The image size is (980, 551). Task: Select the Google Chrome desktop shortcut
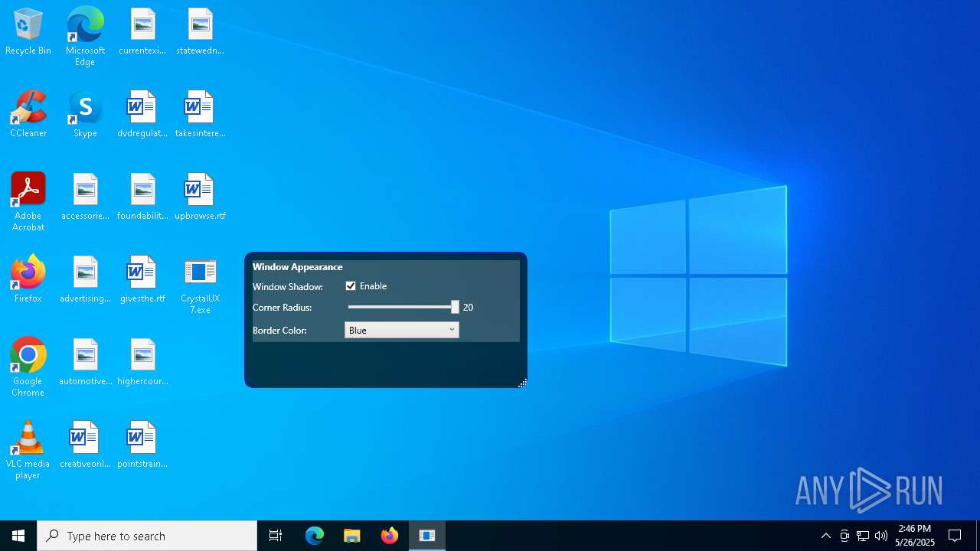pos(28,367)
